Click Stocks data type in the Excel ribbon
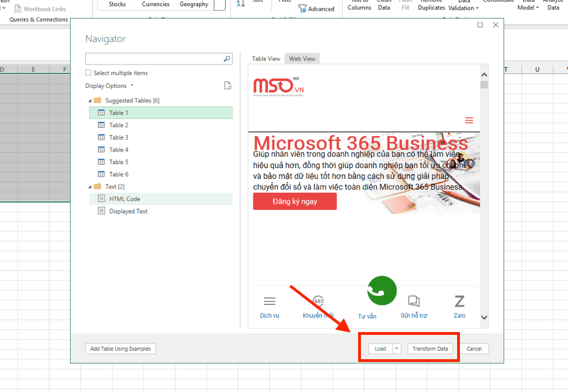 coord(117,5)
